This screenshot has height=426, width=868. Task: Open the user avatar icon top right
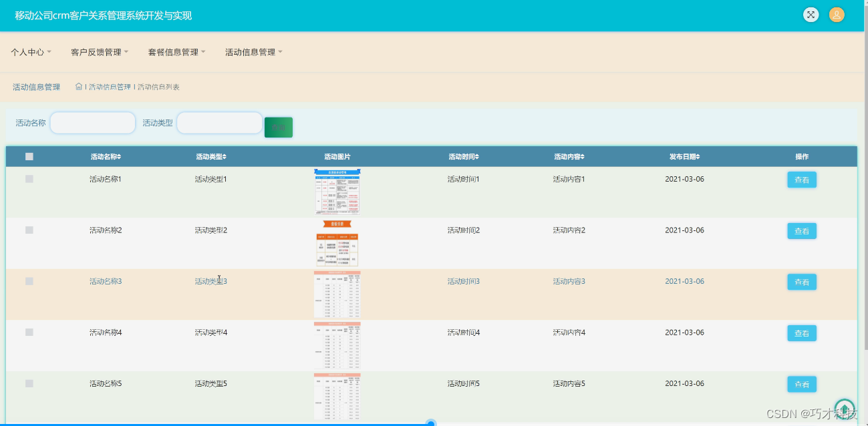coord(837,15)
